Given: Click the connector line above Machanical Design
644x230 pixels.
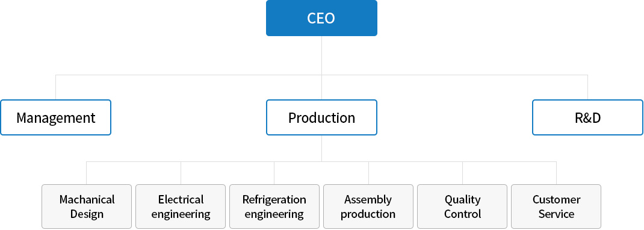Looking at the screenshot, I should click(x=87, y=172).
